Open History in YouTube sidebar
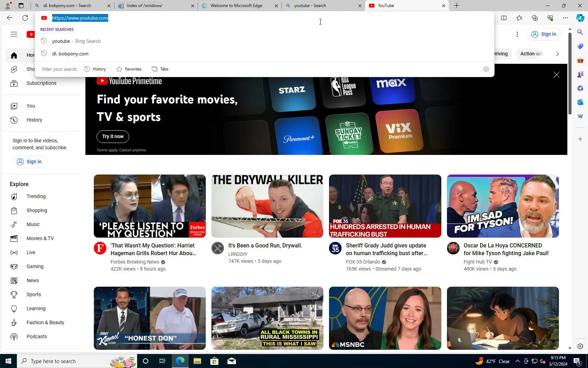 coord(42,120)
